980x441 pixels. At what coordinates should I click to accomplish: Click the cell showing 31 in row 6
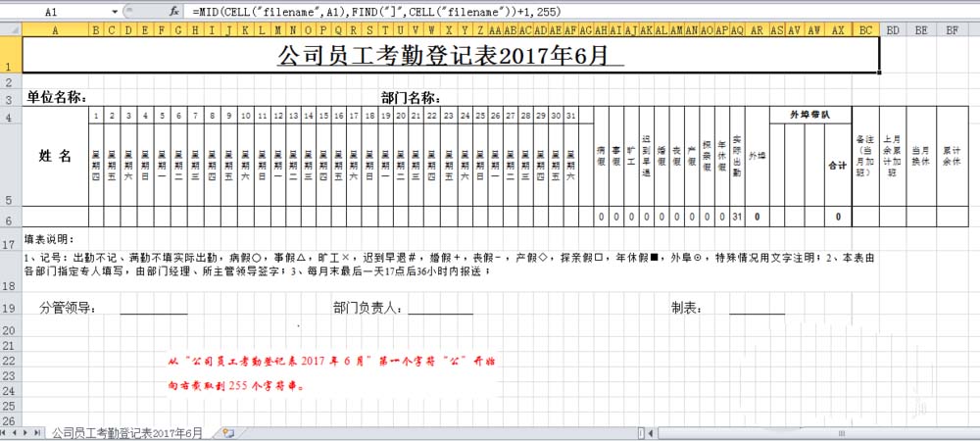(737, 217)
